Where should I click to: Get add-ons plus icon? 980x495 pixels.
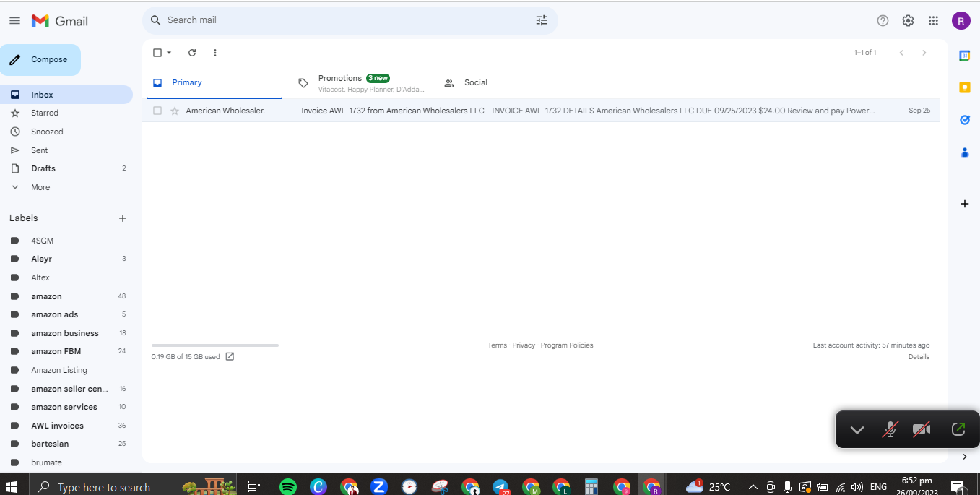coord(964,204)
